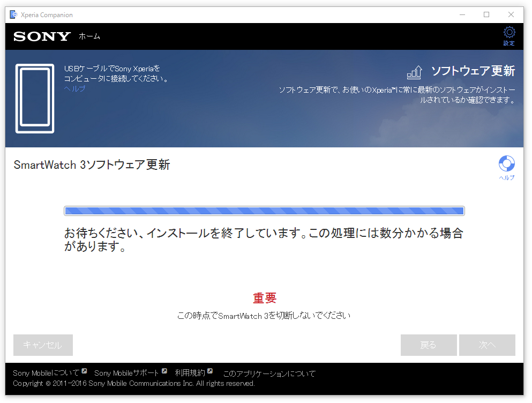Minimize the Xperia Companion window

(462, 14)
